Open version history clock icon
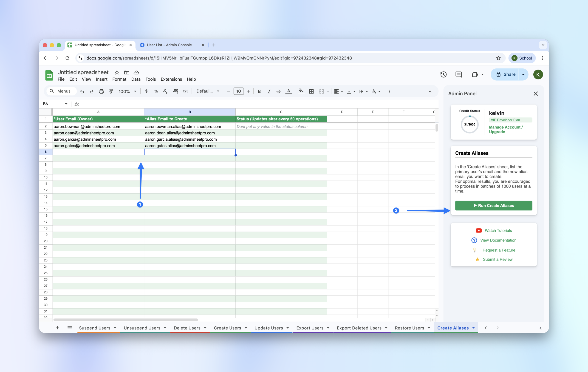588x372 pixels. tap(443, 74)
